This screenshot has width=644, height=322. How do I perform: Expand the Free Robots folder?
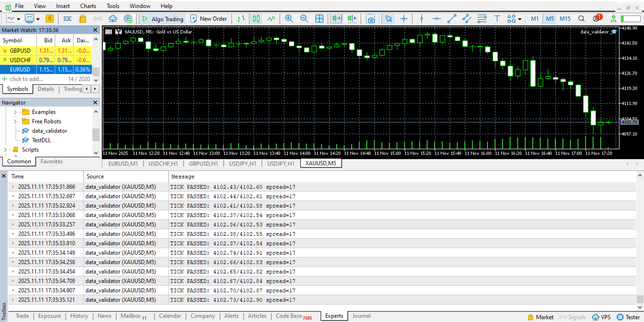15,121
